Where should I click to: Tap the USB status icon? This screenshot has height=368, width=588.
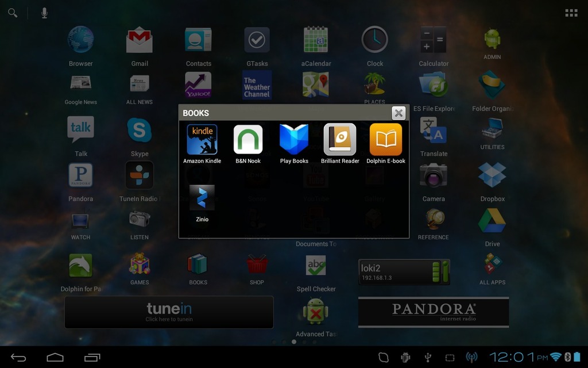click(427, 358)
